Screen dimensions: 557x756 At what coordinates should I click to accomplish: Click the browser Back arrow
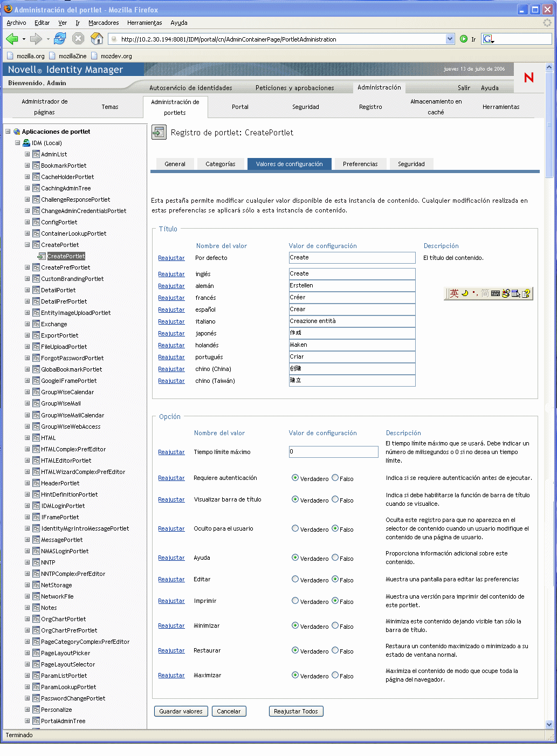point(12,39)
